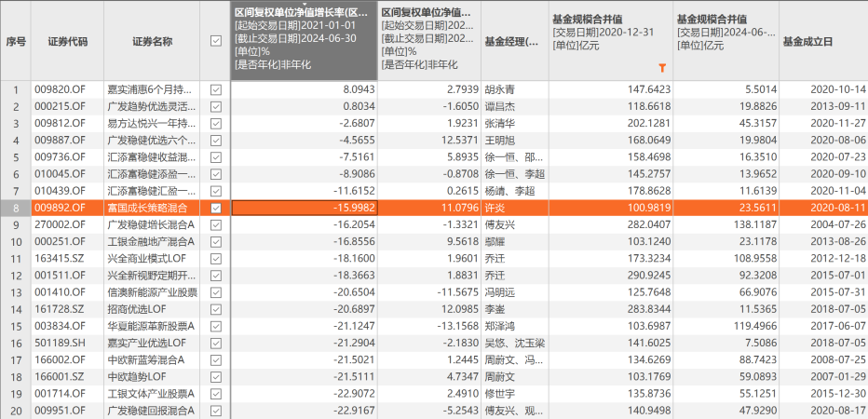This screenshot has height=419, width=868.
Task: Click fund name 中欧趋势LOF
Action: pos(137,377)
